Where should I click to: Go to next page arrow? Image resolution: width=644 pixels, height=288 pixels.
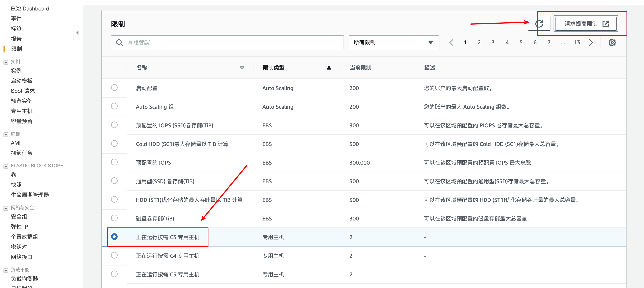coord(591,43)
